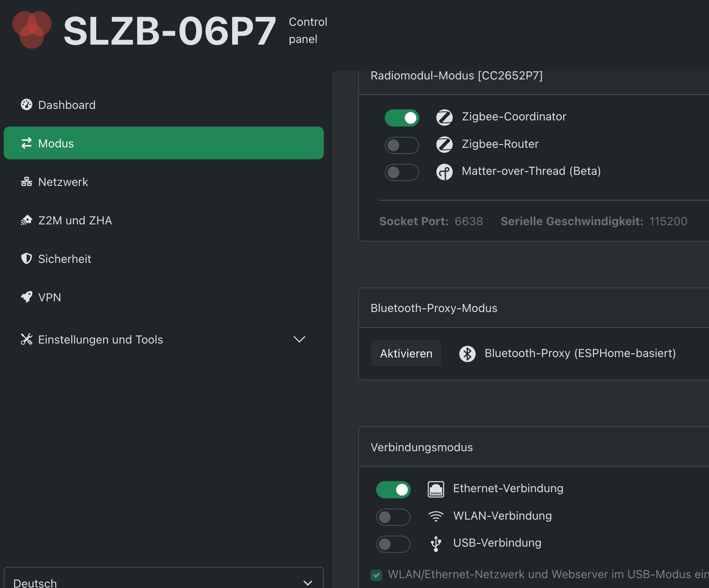Click the Zigbee-Coordinator label
This screenshot has width=709, height=588.
(514, 117)
